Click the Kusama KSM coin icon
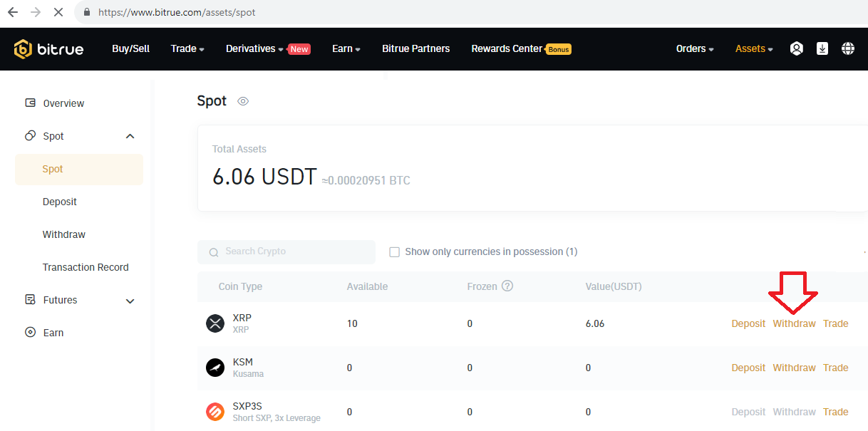This screenshot has width=868, height=431. coord(215,368)
